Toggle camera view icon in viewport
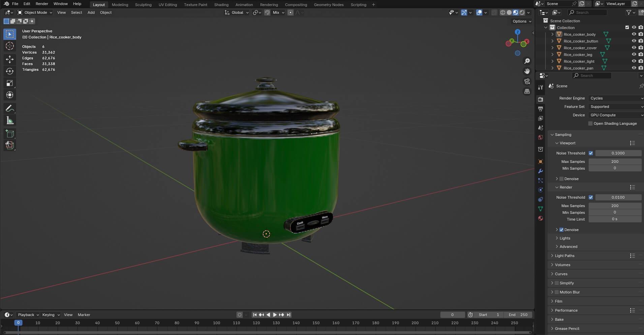Image resolution: width=644 pixels, height=335 pixels. 527,81
